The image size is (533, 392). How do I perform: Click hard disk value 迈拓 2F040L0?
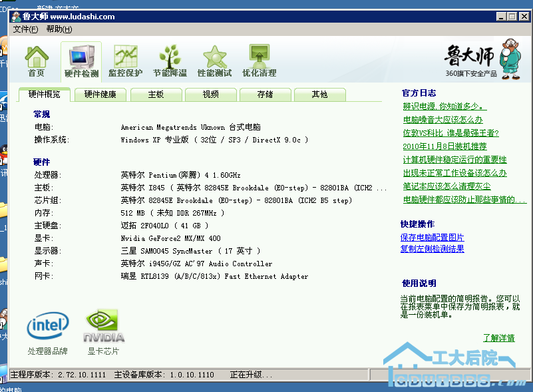[x=164, y=226]
